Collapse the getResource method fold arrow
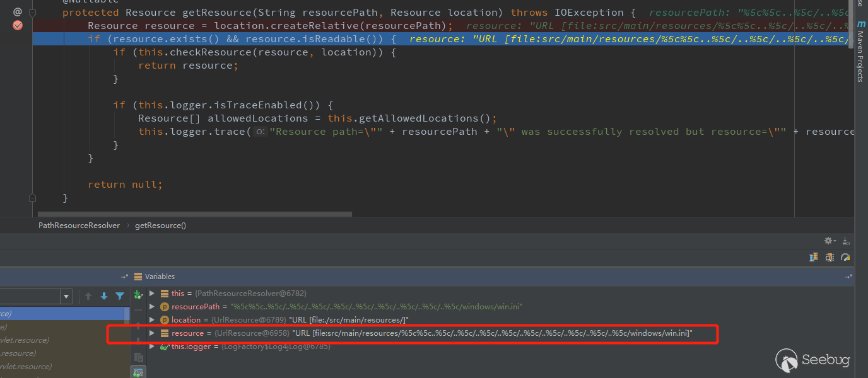Image resolution: width=868 pixels, height=378 pixels. [x=32, y=12]
